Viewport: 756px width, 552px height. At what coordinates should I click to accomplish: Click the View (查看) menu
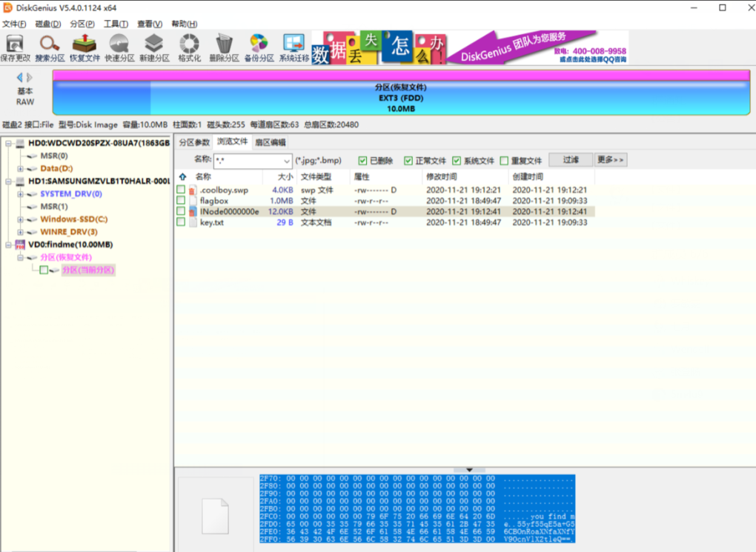click(150, 24)
